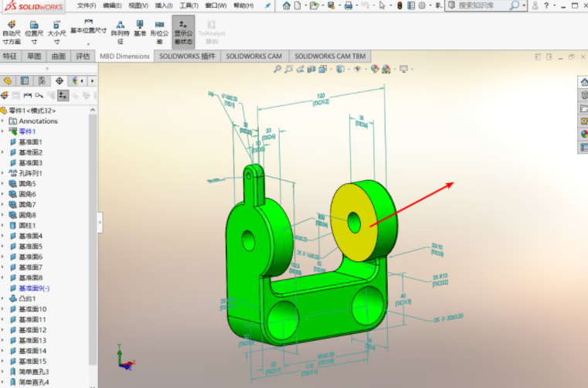This screenshot has height=388, width=588.
Task: Expand the Annotations tree node
Action: pos(2,121)
